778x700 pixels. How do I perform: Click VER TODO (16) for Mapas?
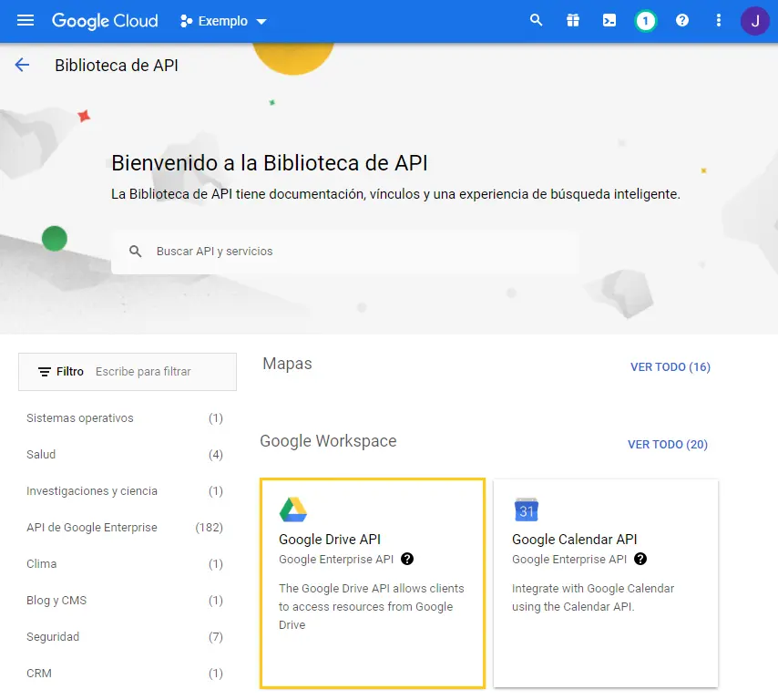(x=671, y=367)
